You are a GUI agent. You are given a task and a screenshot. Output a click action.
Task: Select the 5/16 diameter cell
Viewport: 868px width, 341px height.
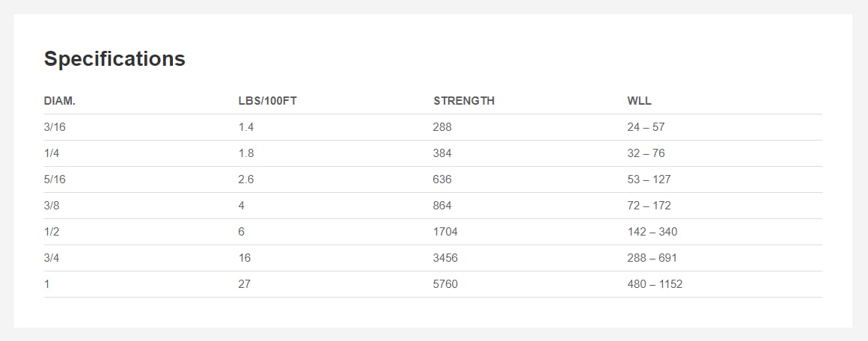(55, 179)
